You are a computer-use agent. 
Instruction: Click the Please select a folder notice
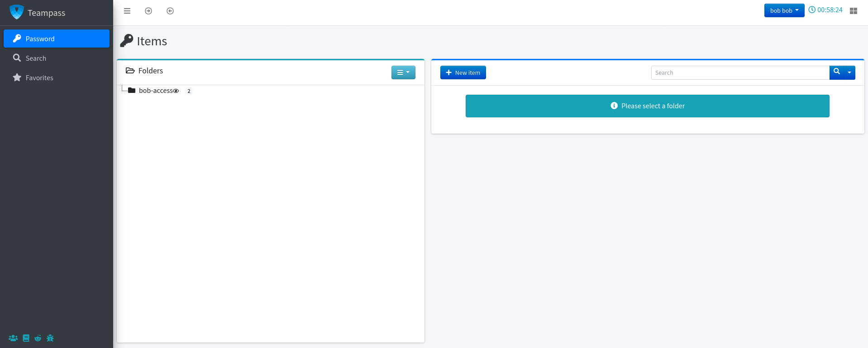[x=648, y=106]
